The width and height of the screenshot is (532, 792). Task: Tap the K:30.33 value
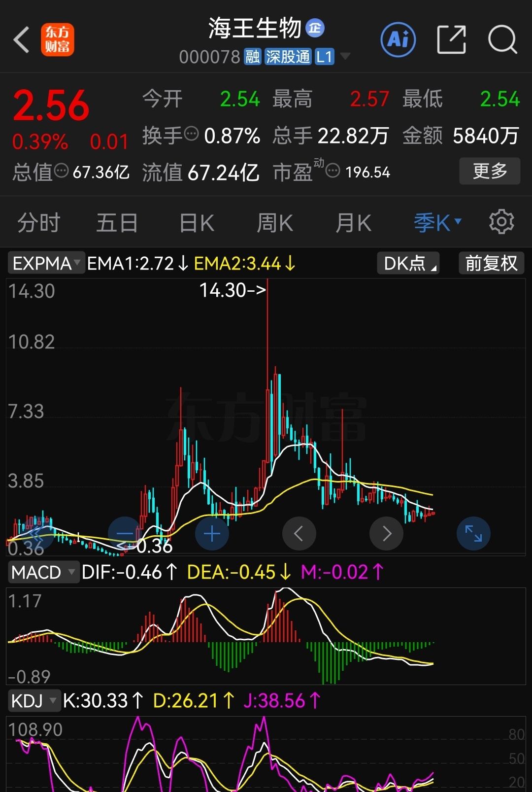[103, 700]
